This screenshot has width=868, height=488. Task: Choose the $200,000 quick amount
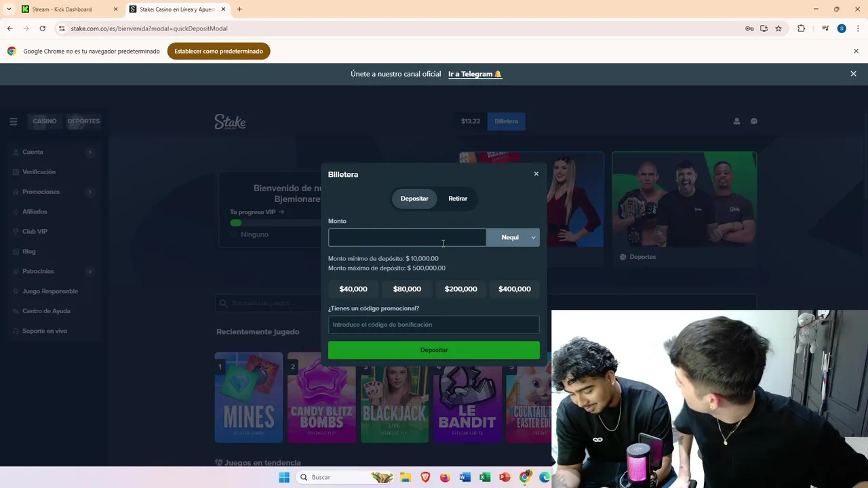461,289
